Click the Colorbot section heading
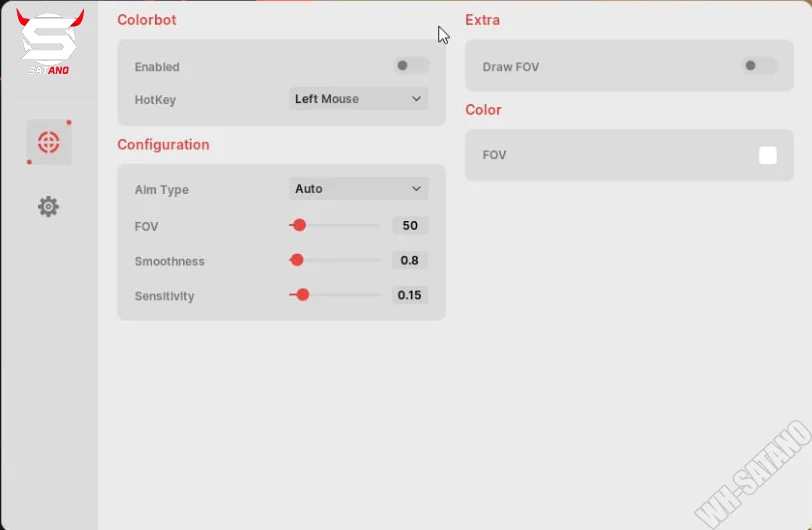Image resolution: width=812 pixels, height=530 pixels. [x=146, y=20]
